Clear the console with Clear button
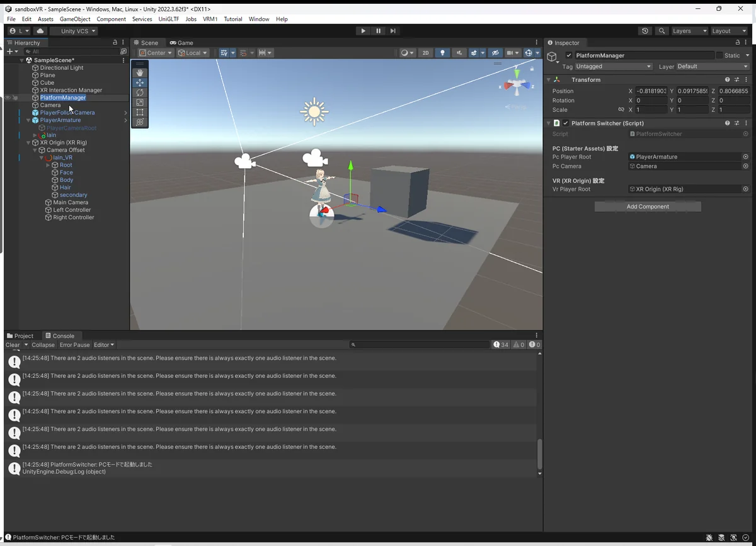Image resolution: width=756 pixels, height=546 pixels. tap(13, 345)
